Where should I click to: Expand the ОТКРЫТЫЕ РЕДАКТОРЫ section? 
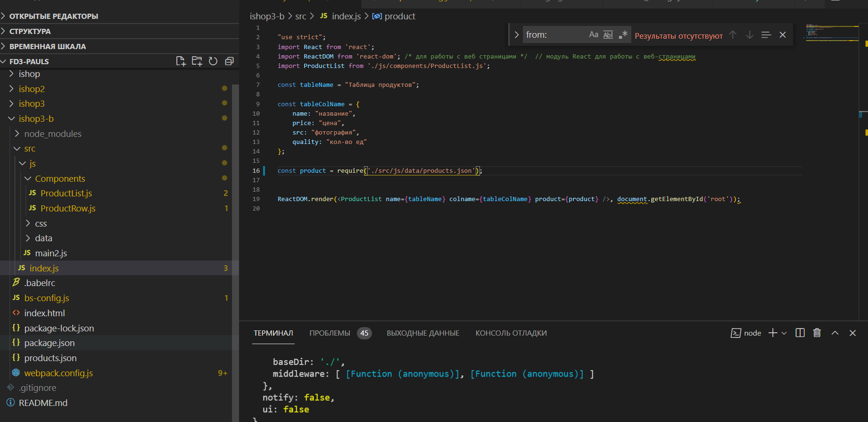[x=119, y=16]
